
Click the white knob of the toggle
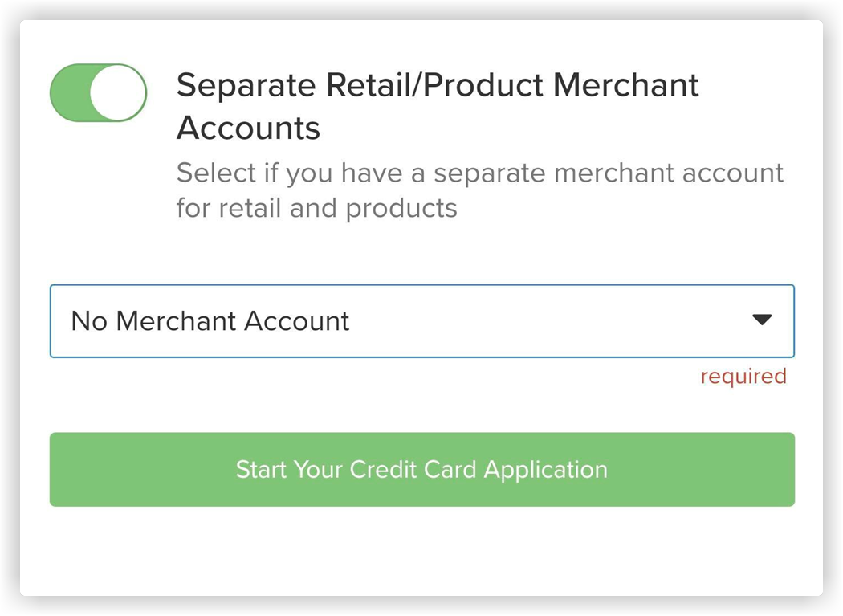coord(117,93)
